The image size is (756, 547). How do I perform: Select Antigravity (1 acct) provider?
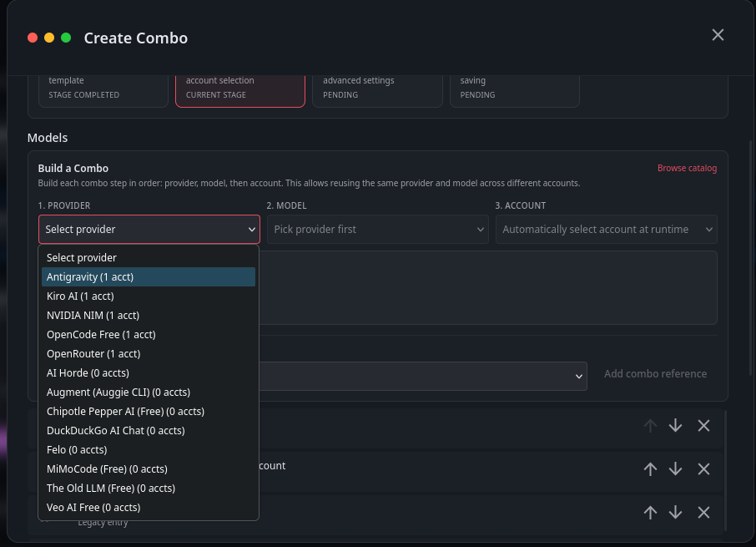pos(149,277)
